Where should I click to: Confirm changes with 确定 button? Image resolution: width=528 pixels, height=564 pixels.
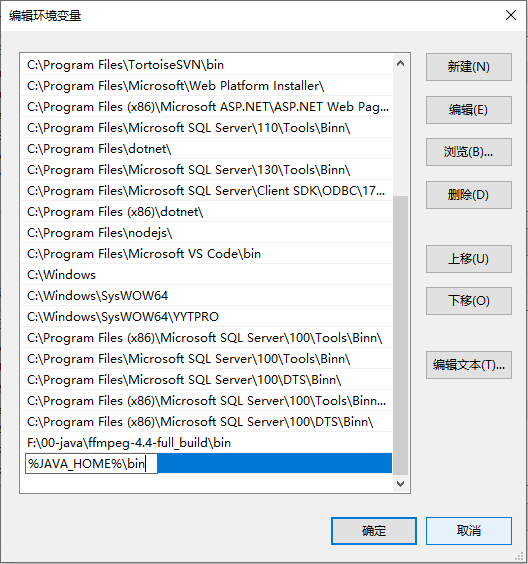coord(374,531)
